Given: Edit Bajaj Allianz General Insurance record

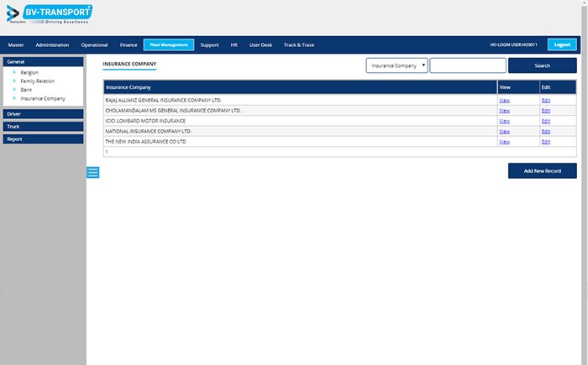Looking at the screenshot, I should click(546, 101).
